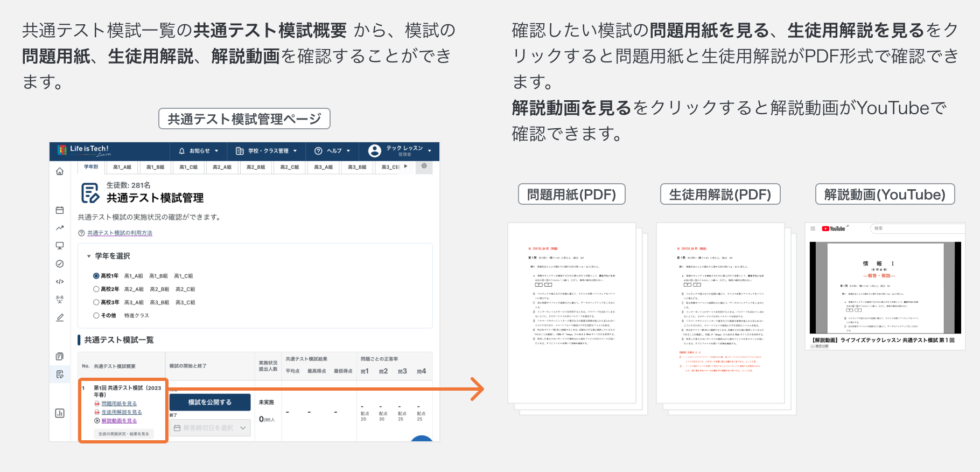Image resolution: width=980 pixels, height=472 pixels.
Task: Select the 高校3年 radio button
Action: click(96, 302)
